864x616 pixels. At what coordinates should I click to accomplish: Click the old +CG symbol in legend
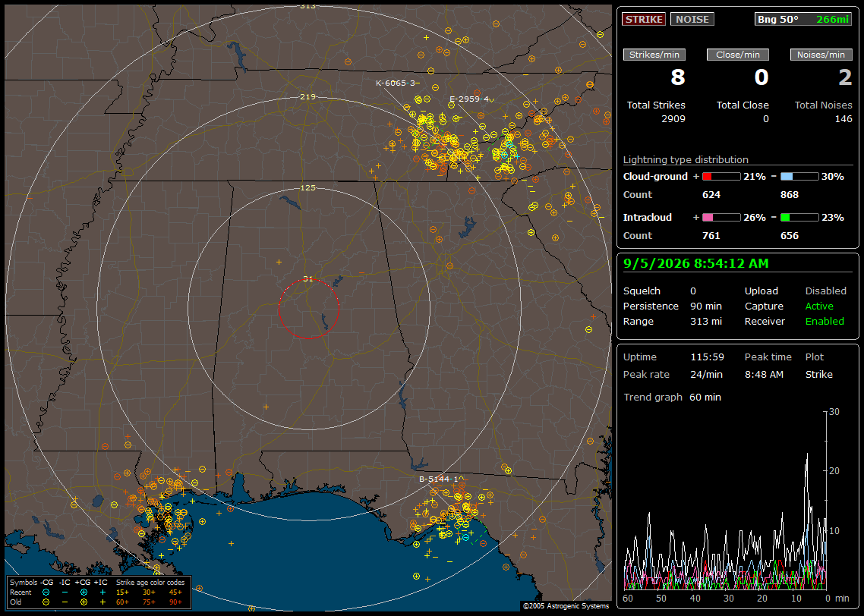point(84,602)
